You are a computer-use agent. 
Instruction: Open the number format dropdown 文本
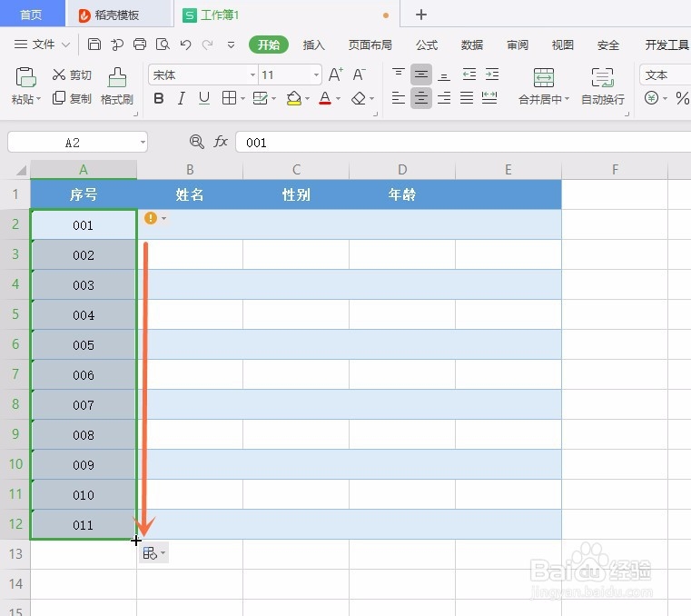666,75
